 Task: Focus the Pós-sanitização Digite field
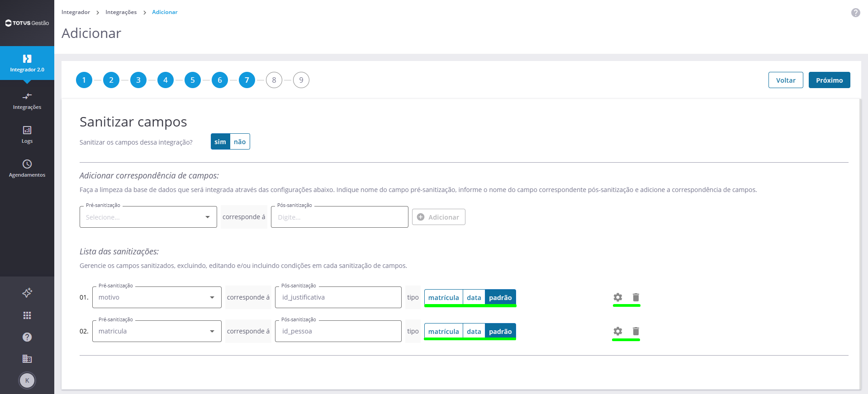340,217
